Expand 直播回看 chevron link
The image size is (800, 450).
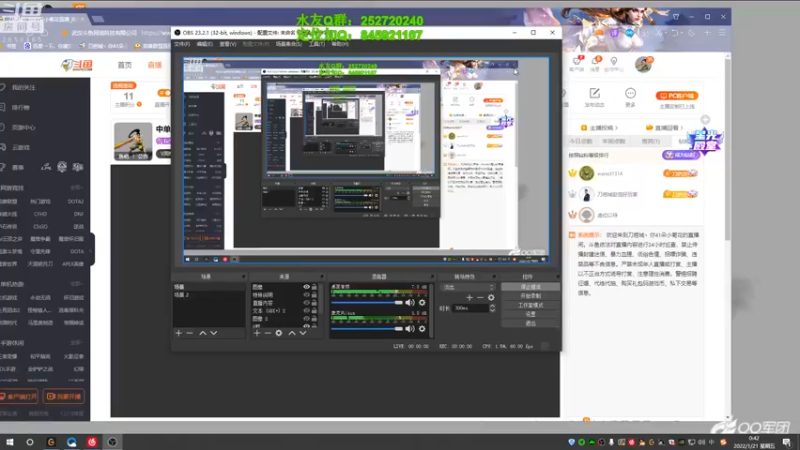pos(664,128)
